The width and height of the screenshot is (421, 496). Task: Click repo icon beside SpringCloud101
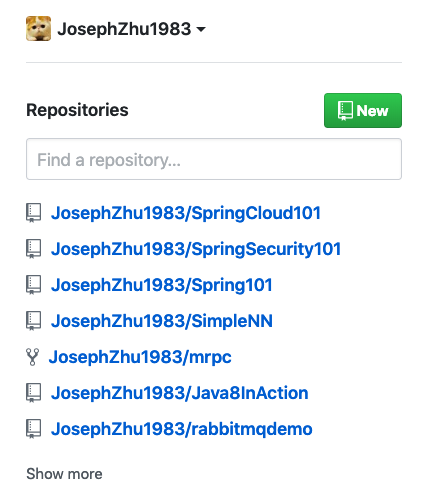33,213
